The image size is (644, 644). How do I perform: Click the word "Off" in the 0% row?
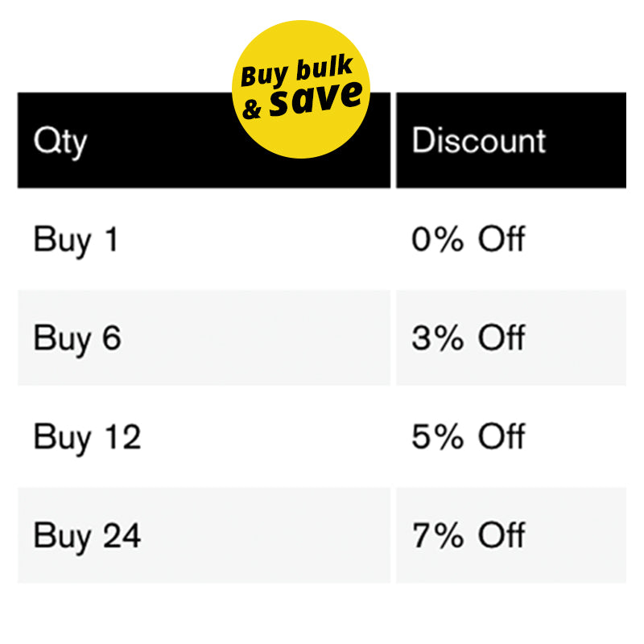tap(501, 239)
